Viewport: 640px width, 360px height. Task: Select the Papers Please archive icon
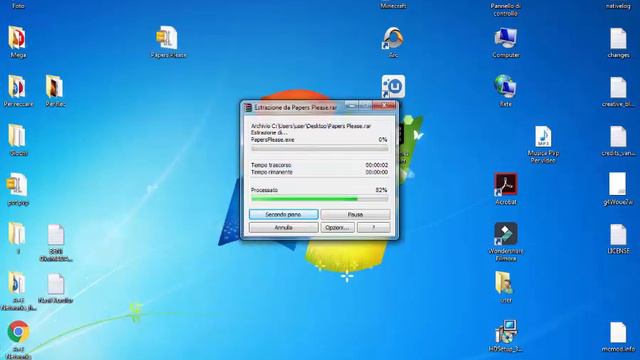tap(167, 39)
